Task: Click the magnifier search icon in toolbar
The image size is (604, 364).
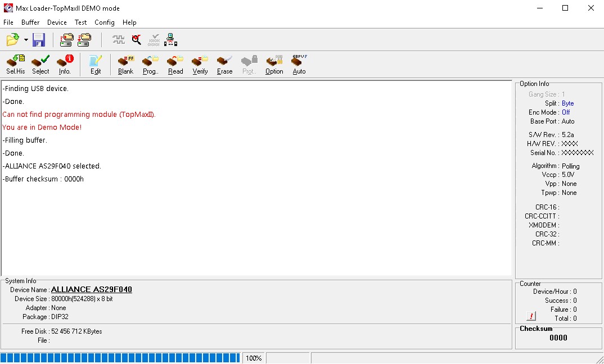Action: pos(137,40)
